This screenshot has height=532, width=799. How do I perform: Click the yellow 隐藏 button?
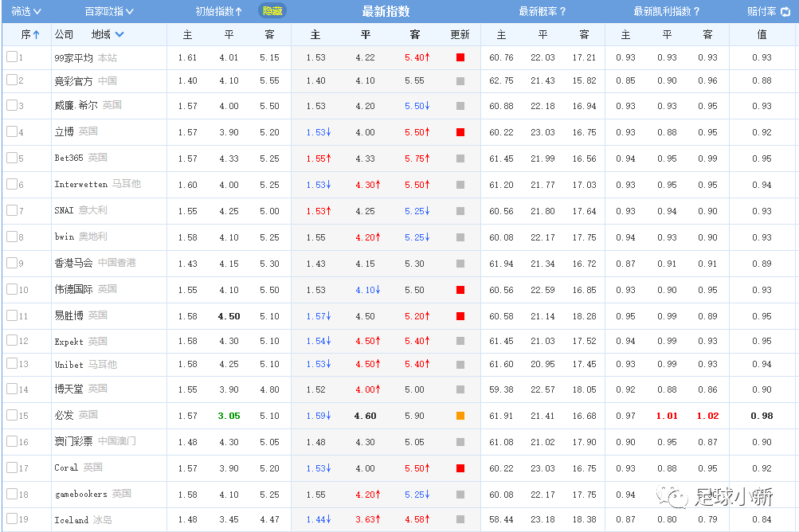point(272,11)
